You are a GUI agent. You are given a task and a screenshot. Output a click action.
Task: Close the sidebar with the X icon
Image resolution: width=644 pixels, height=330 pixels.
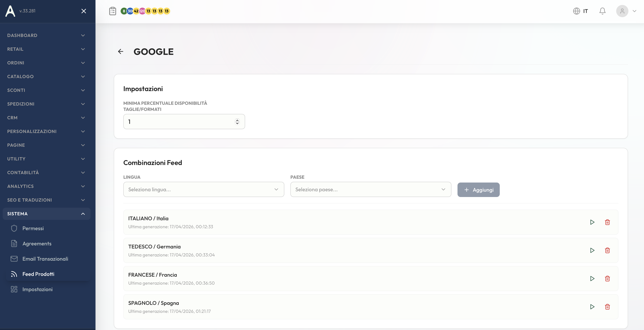tap(84, 11)
